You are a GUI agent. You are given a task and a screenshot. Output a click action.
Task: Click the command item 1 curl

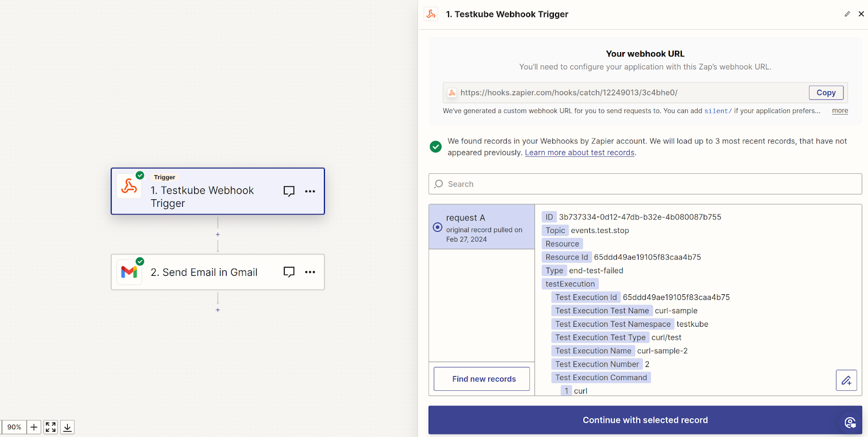tap(575, 391)
